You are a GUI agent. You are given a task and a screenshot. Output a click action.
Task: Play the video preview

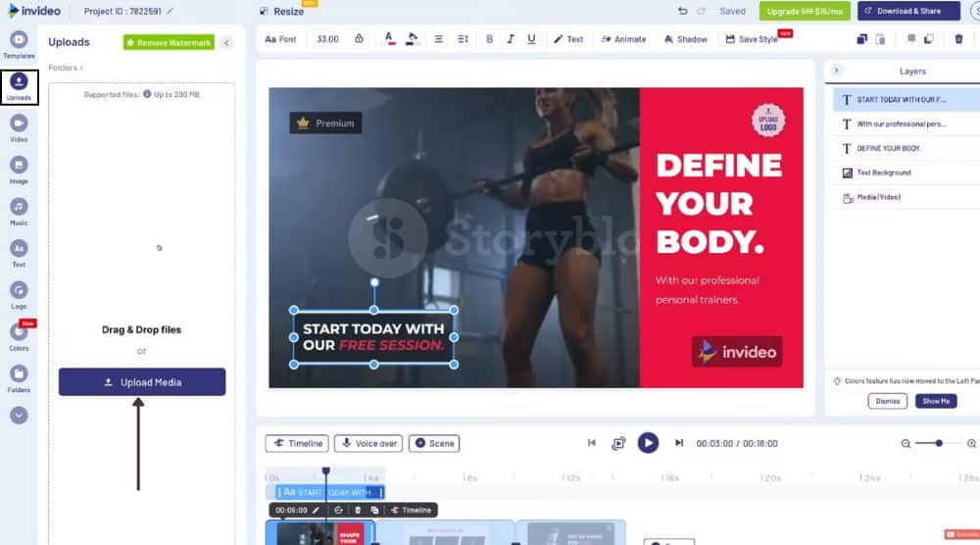coord(648,443)
